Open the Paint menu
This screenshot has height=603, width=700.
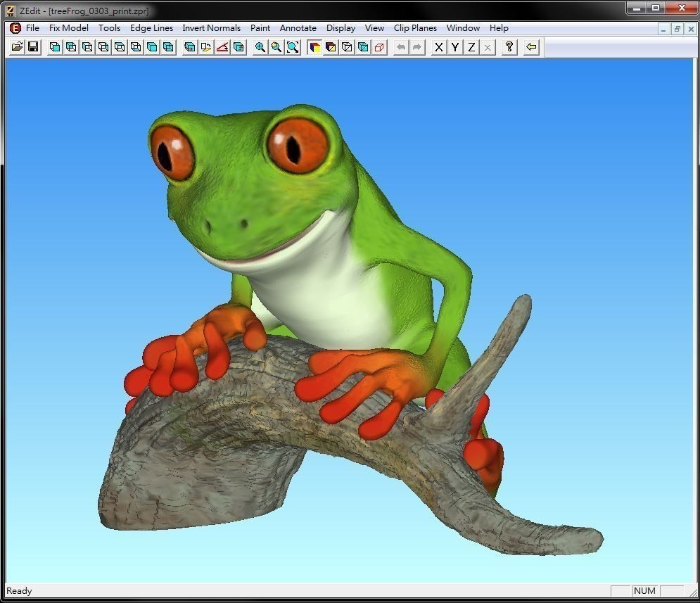pyautogui.click(x=260, y=28)
